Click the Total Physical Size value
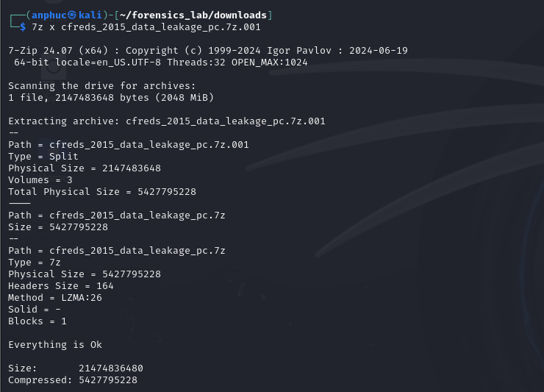Viewport: 544px width, 392px height. click(x=167, y=192)
